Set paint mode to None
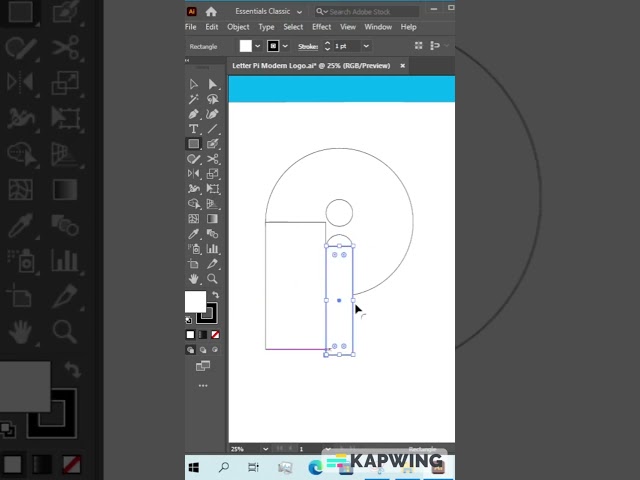 coord(215,335)
